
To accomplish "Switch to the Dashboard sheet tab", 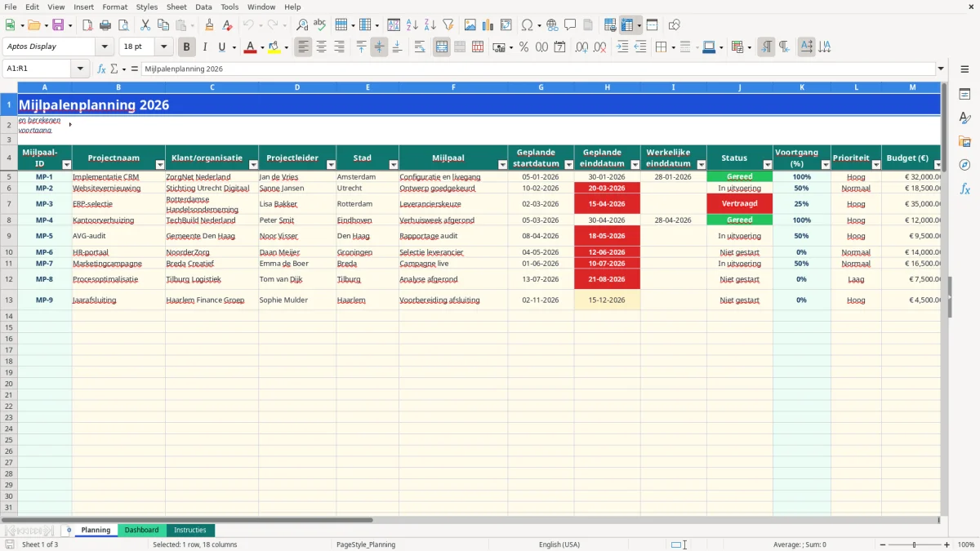I will (141, 530).
